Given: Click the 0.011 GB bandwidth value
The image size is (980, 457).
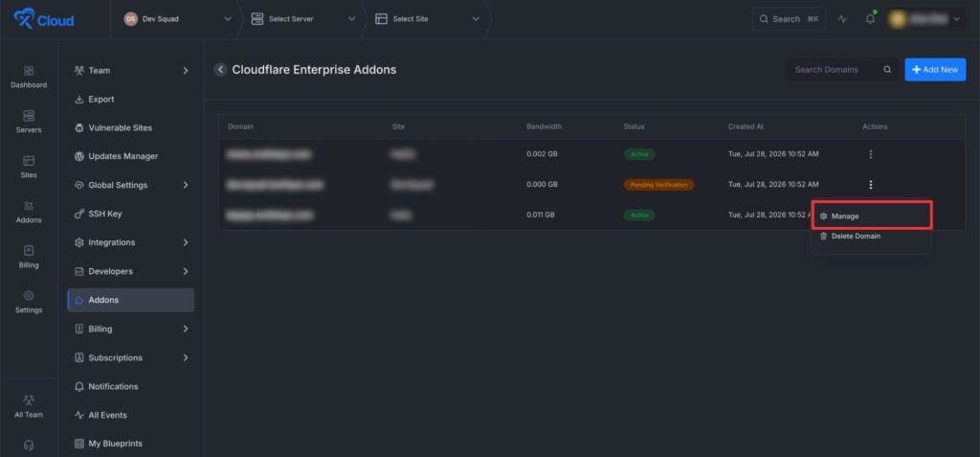Looking at the screenshot, I should coord(541,215).
